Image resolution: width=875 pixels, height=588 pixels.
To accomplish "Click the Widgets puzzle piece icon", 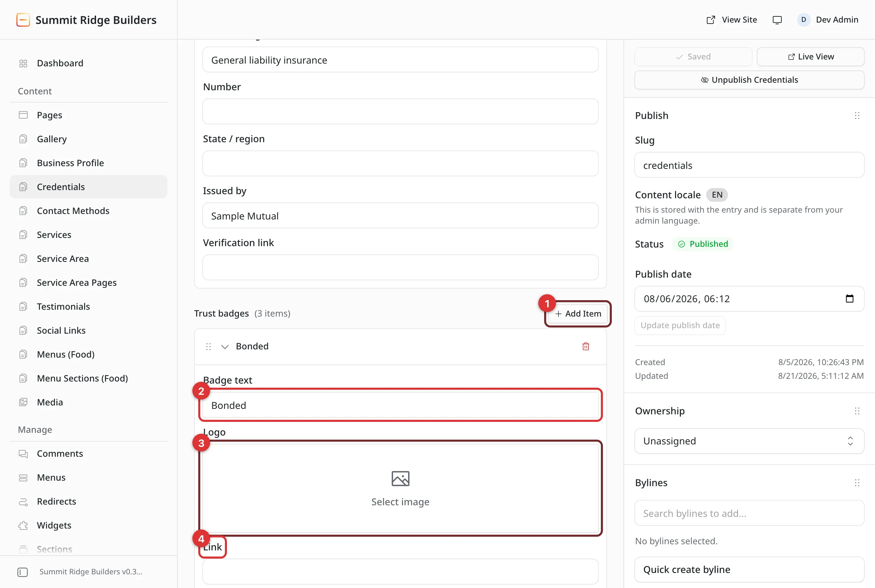I will (23, 525).
